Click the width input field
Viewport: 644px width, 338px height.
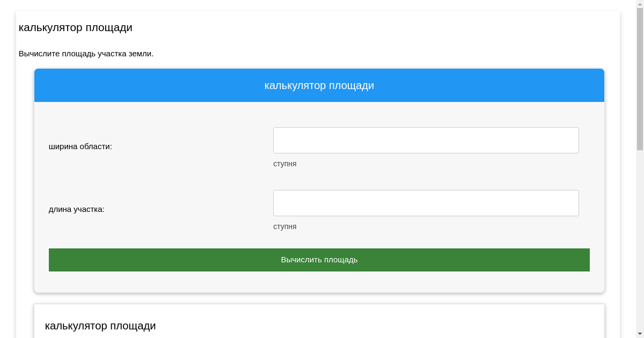[426, 140]
